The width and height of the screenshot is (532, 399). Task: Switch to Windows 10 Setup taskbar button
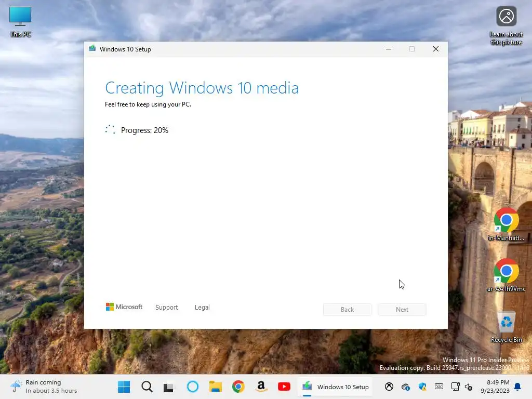tap(336, 387)
